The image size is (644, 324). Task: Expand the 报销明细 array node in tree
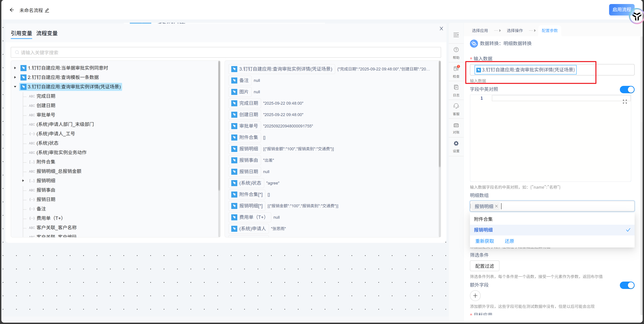tap(23, 180)
